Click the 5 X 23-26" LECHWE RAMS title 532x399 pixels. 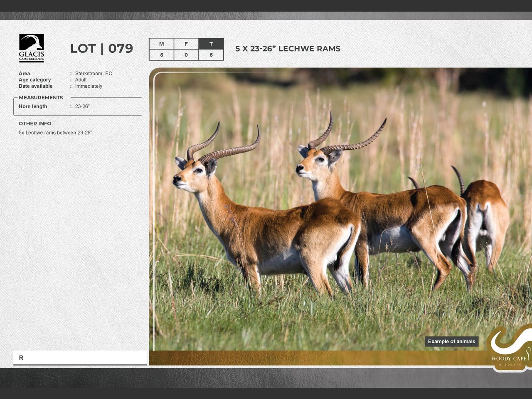288,49
